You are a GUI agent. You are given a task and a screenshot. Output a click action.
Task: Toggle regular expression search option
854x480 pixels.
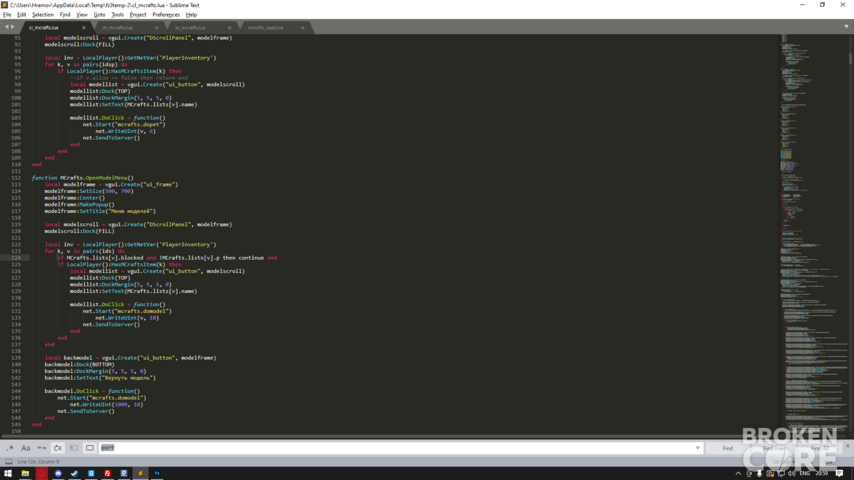pyautogui.click(x=9, y=448)
